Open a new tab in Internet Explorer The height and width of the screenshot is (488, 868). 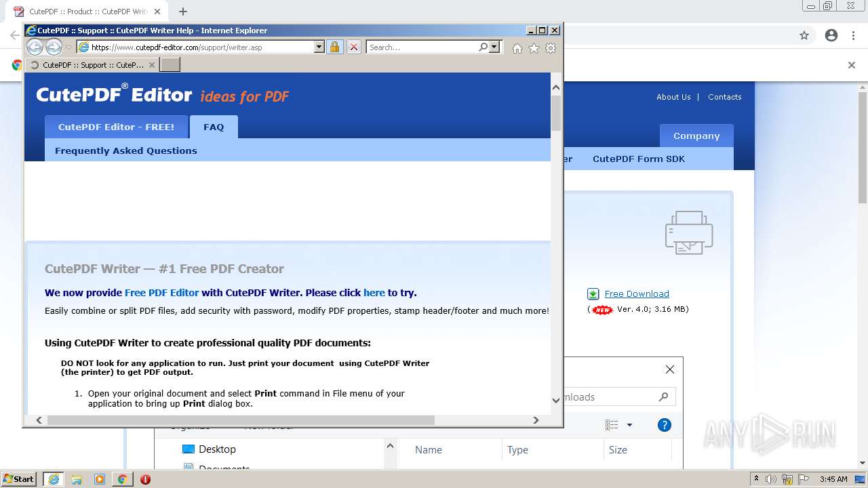[170, 64]
